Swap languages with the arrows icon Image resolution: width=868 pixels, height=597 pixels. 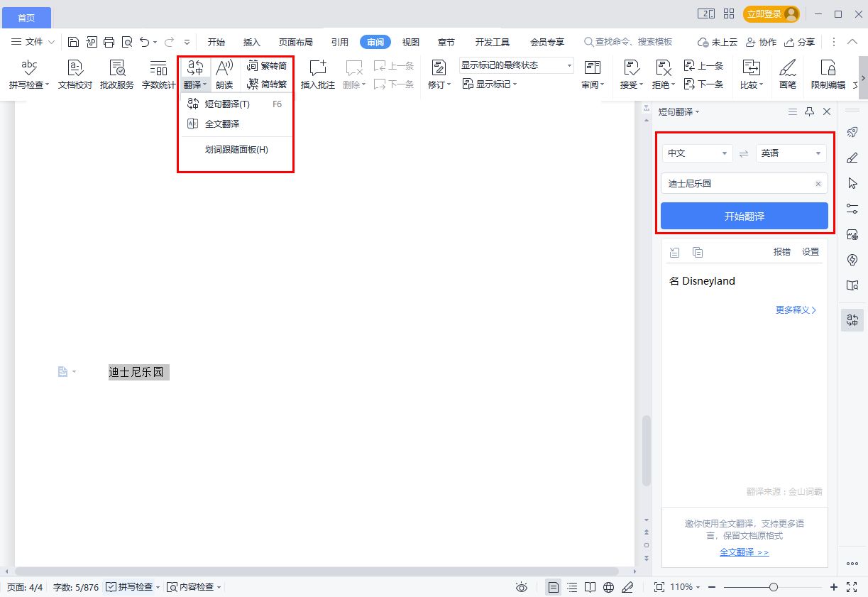[744, 153]
